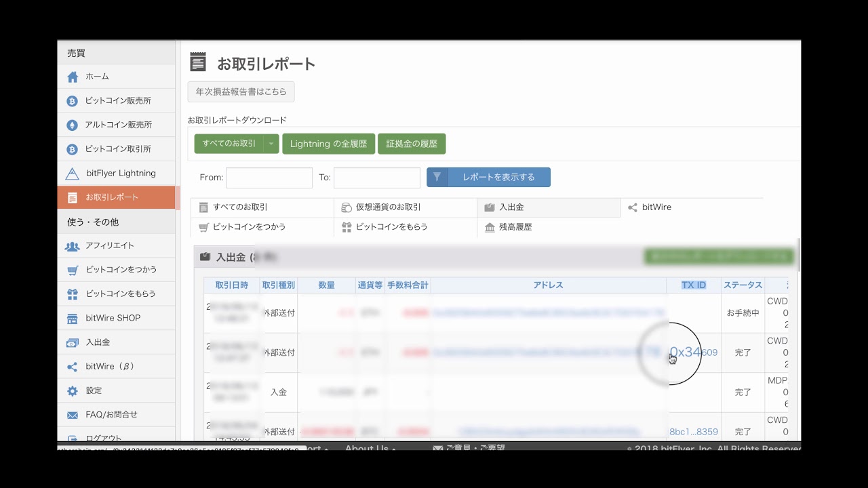Open the ホーム sidebar menu item
The width and height of the screenshot is (868, 488).
(x=116, y=77)
